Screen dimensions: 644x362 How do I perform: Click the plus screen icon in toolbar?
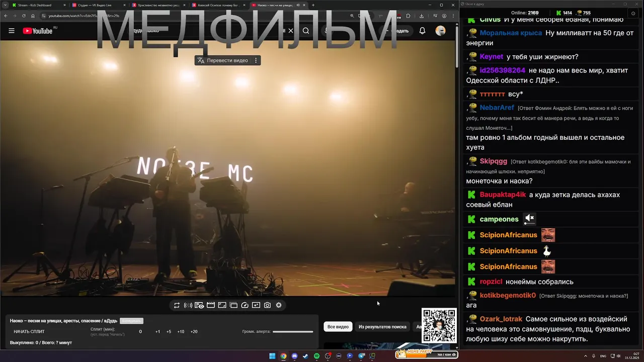click(x=256, y=305)
